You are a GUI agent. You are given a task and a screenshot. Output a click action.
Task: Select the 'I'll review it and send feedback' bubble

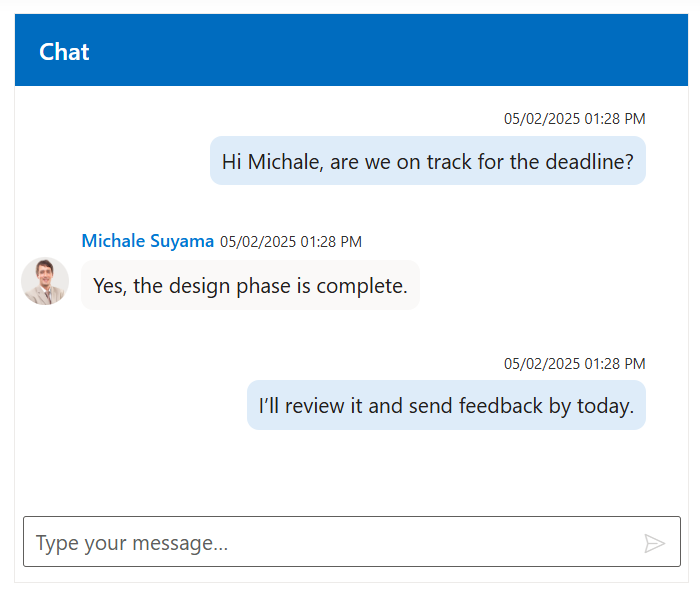[x=446, y=406]
